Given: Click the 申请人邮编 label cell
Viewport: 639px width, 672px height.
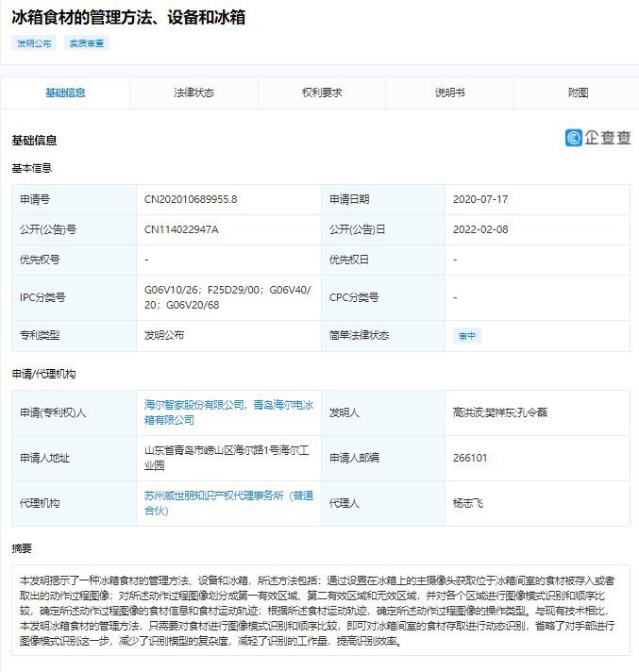Looking at the screenshot, I should [383, 458].
